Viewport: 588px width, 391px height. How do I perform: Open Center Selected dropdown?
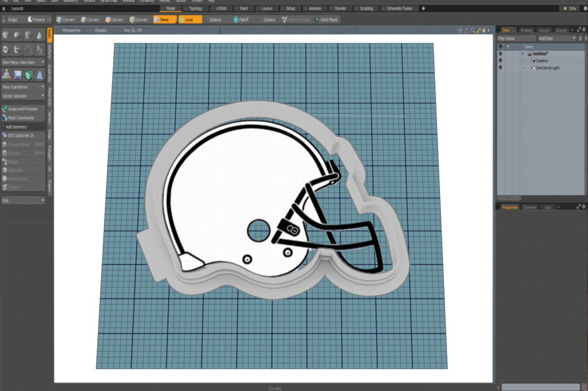pyautogui.click(x=23, y=96)
